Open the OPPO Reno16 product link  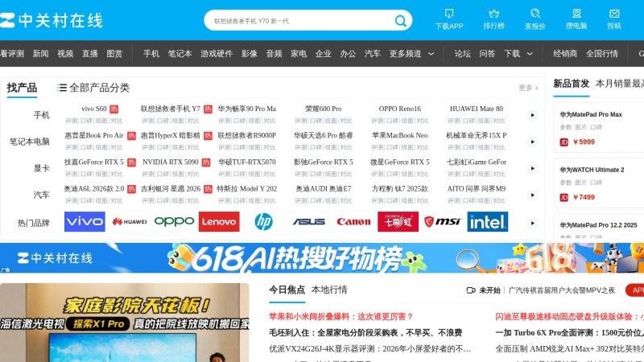(x=399, y=109)
